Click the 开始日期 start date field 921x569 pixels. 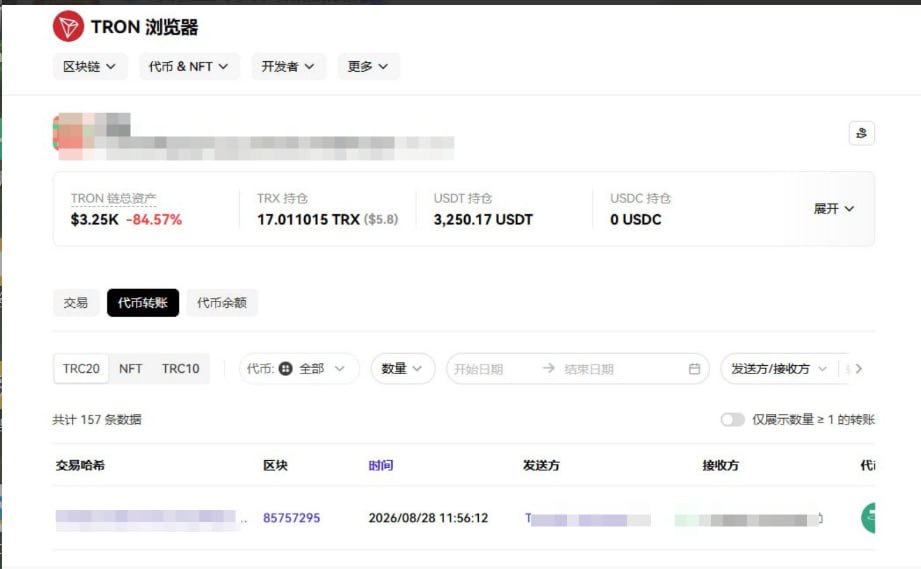tap(479, 369)
